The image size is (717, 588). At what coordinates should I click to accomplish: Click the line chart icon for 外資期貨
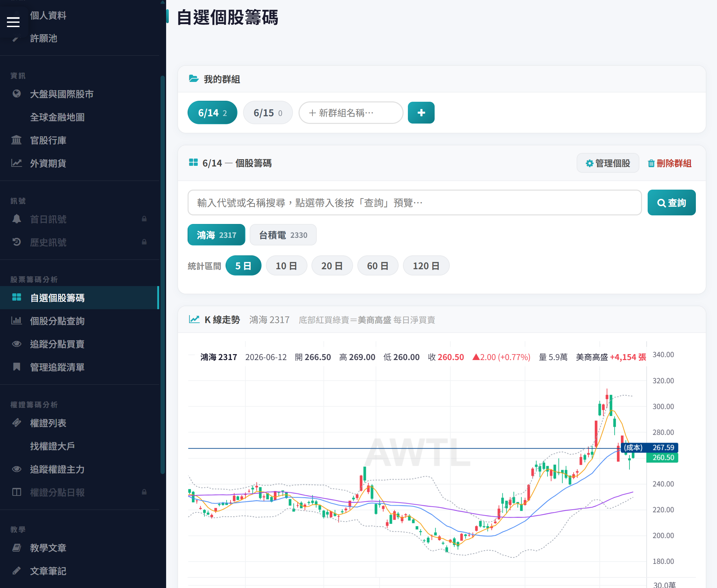(x=16, y=163)
